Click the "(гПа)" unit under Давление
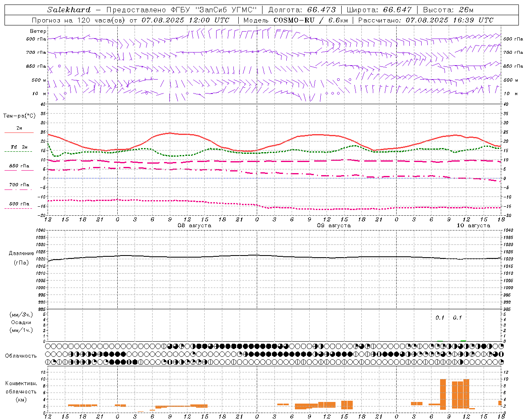Screen dimensions: 525x420 click(x=21, y=263)
